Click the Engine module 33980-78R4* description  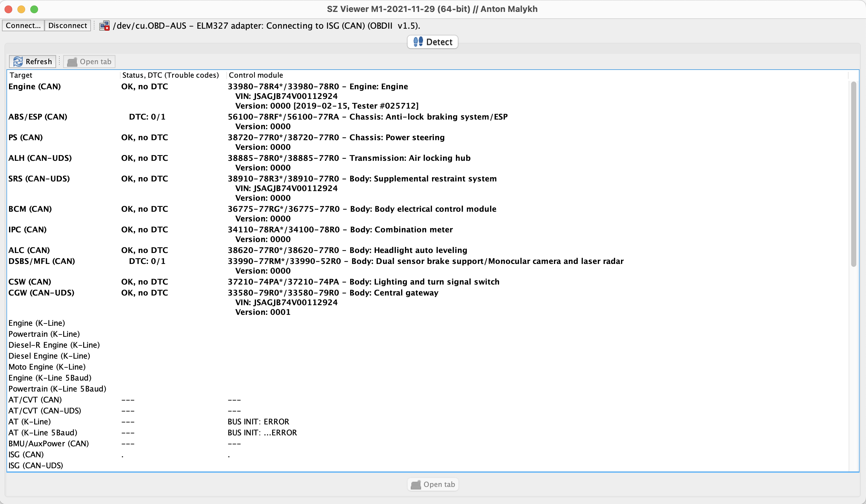coord(318,87)
